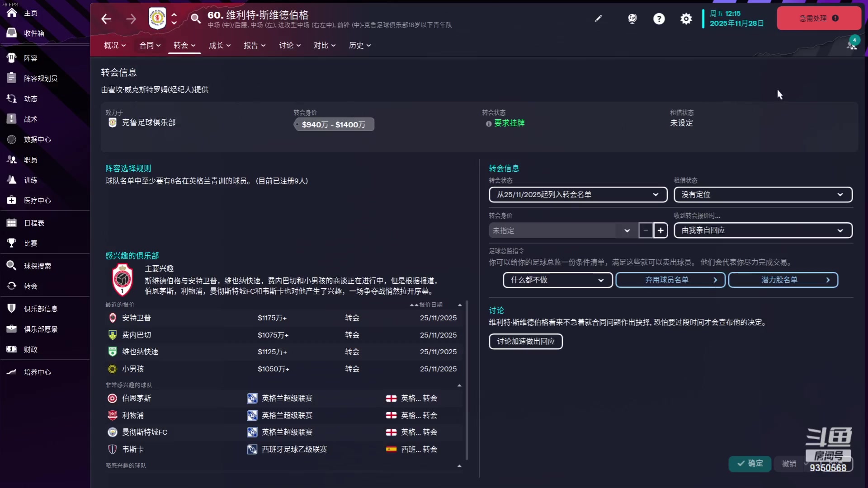This screenshot has width=868, height=488.
Task: Open the 合同 contract tab menu
Action: pos(150,45)
